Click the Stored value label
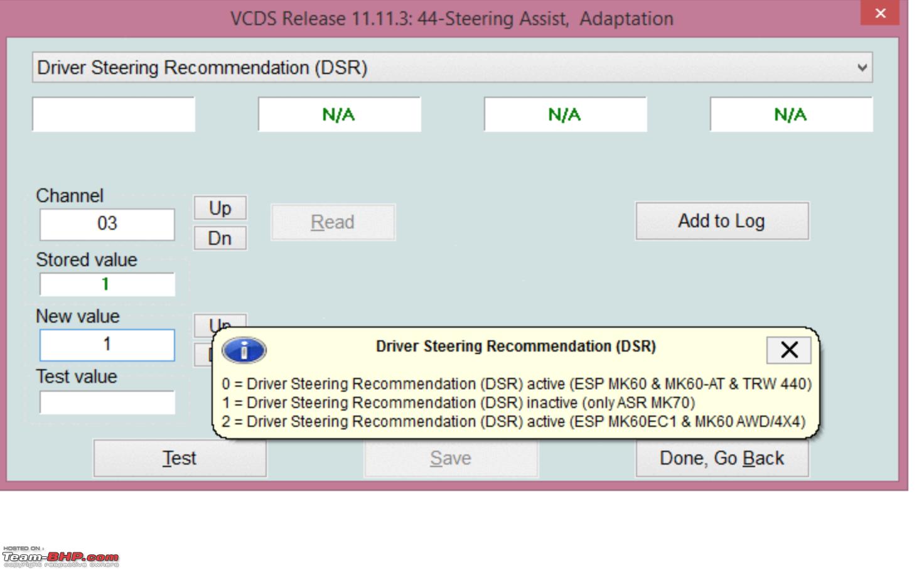924x570 pixels. point(87,260)
